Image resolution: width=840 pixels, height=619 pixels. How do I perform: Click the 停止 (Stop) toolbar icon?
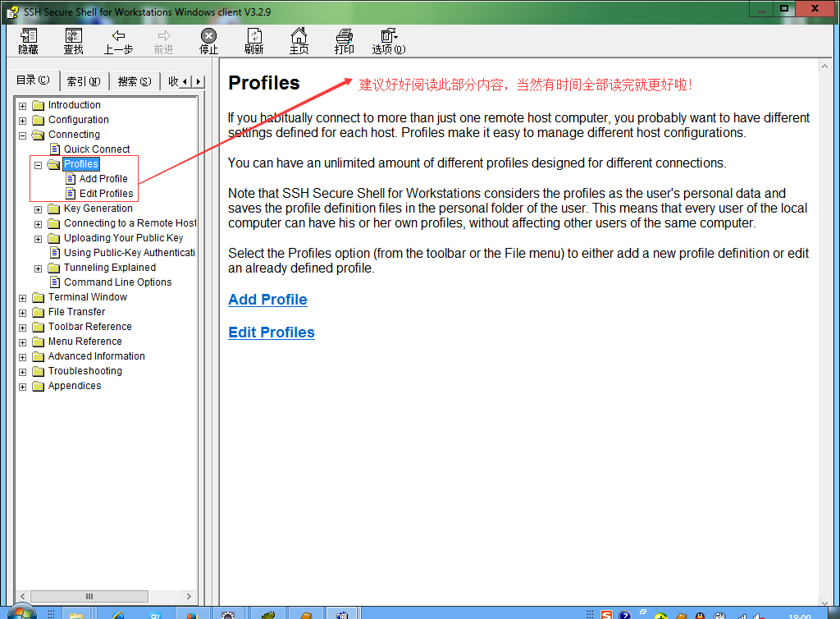pyautogui.click(x=208, y=41)
